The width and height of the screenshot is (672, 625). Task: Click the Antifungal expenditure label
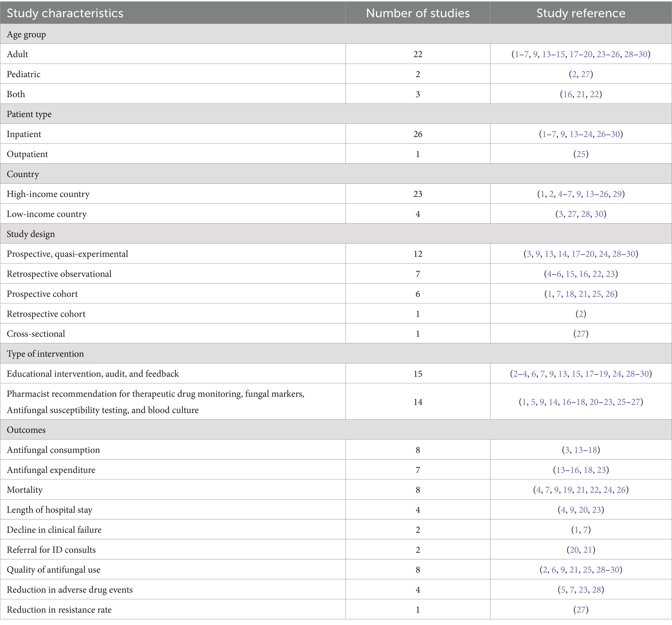pyautogui.click(x=51, y=469)
